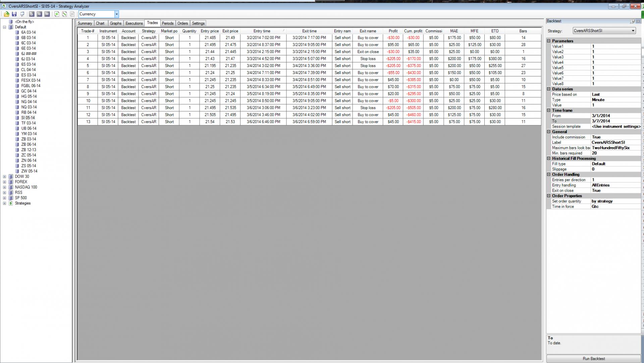Click the blue floppy save icon

(x=14, y=14)
